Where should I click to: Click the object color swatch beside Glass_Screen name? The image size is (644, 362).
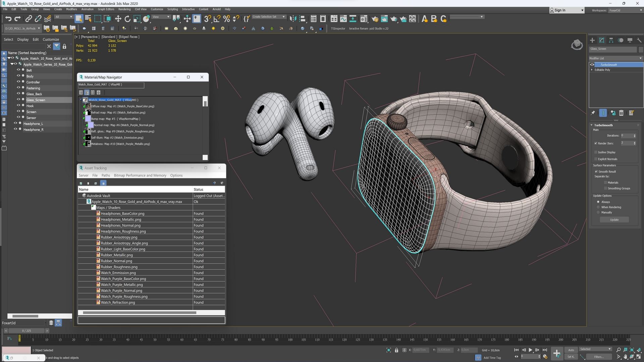pos(641,49)
